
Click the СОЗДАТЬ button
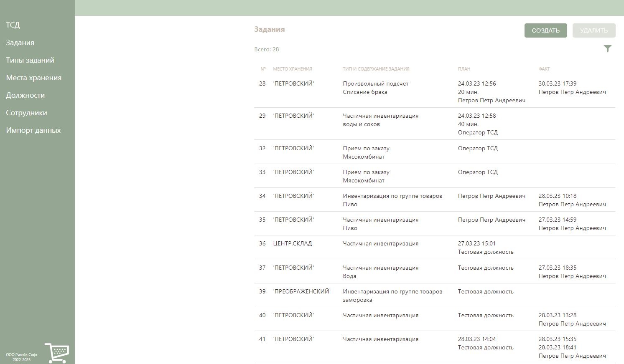click(x=545, y=30)
